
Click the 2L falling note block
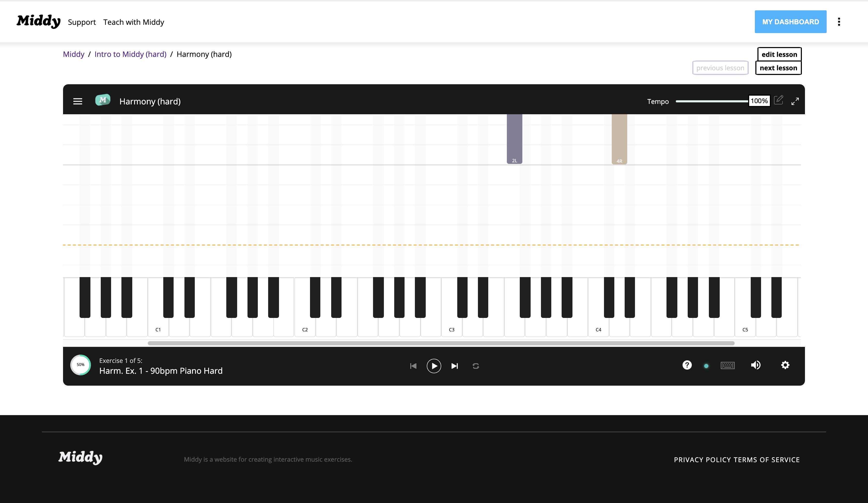click(x=514, y=139)
